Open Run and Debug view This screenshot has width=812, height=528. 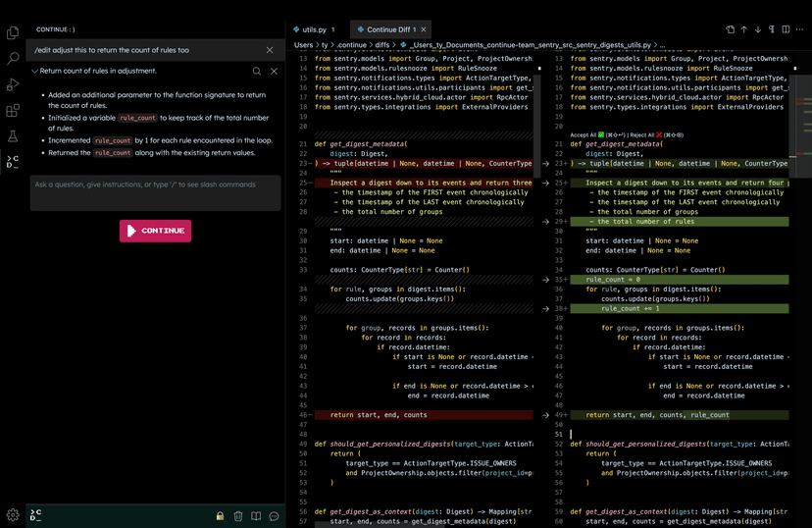click(x=13, y=85)
